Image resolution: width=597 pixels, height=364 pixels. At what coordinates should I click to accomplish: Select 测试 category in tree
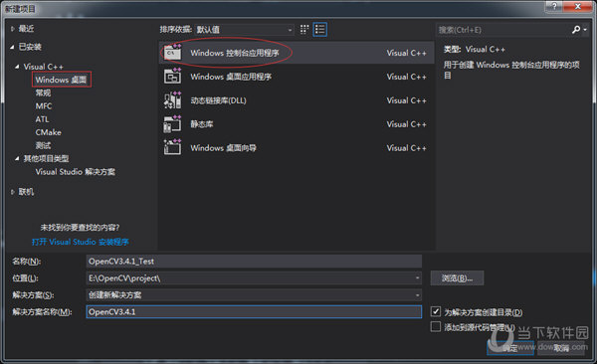(43, 145)
